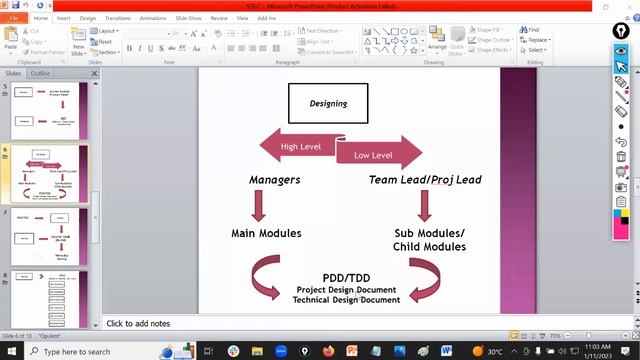Click the Reset slide button

point(101,42)
